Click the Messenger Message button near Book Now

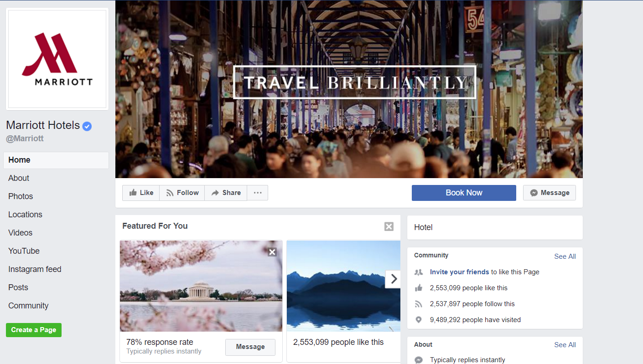pos(550,193)
